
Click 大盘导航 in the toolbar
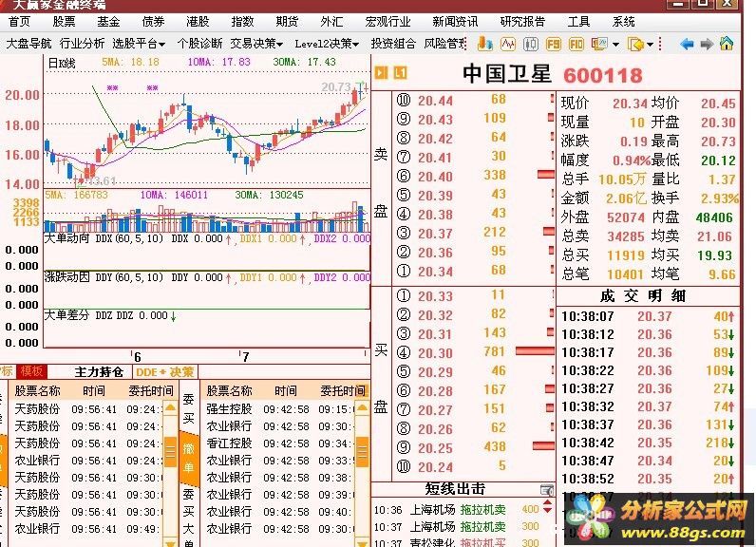coord(28,44)
